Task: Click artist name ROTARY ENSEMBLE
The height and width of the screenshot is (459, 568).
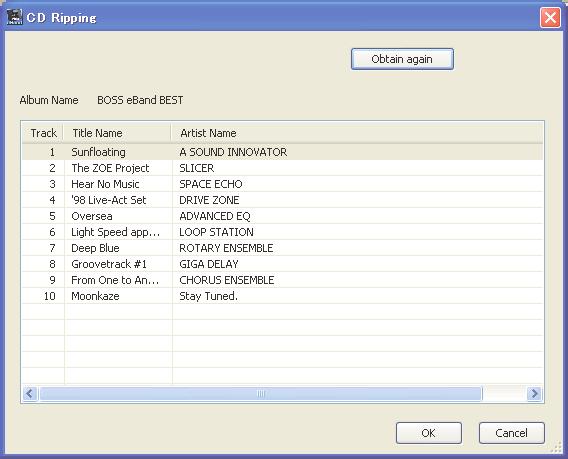Action: (x=226, y=248)
